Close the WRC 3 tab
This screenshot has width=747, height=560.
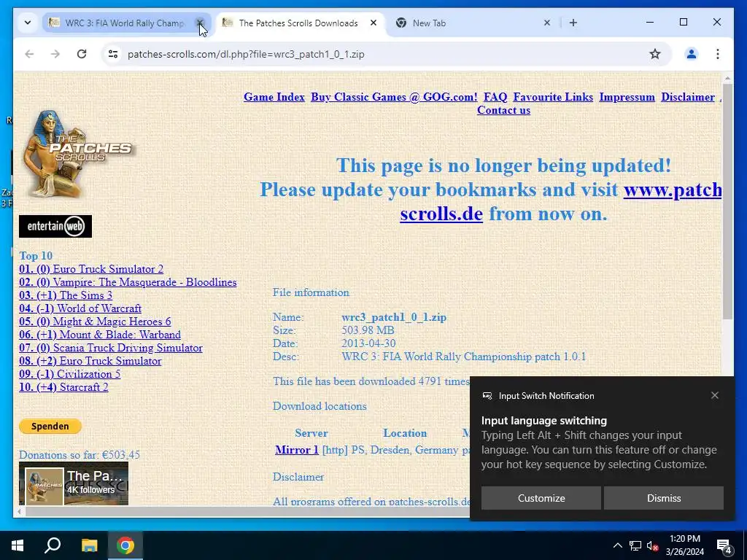(x=200, y=23)
